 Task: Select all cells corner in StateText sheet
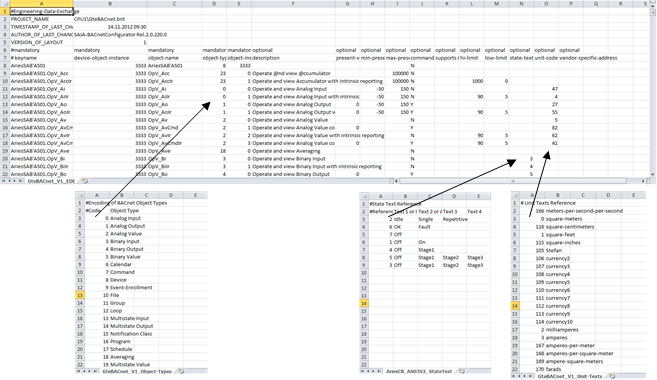(364, 196)
